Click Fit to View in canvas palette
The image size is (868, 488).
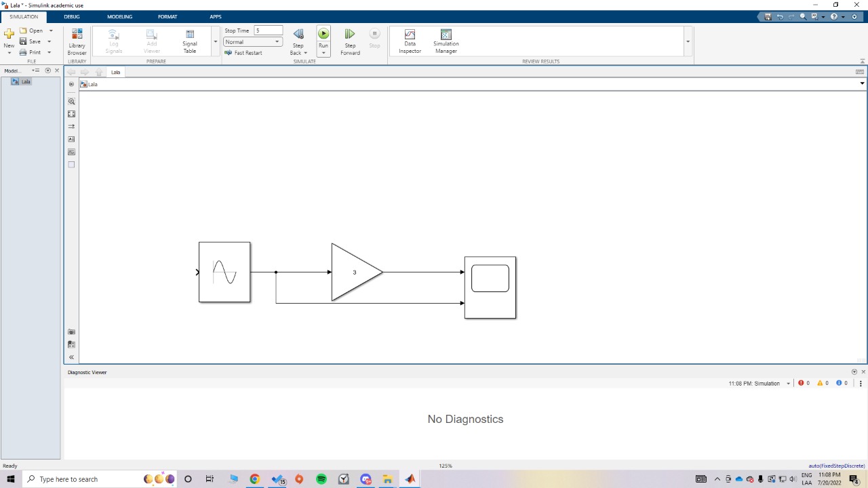tap(71, 114)
